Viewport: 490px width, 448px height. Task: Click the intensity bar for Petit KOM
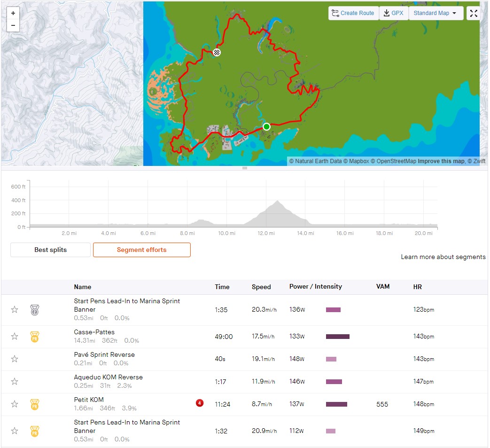[x=336, y=404]
